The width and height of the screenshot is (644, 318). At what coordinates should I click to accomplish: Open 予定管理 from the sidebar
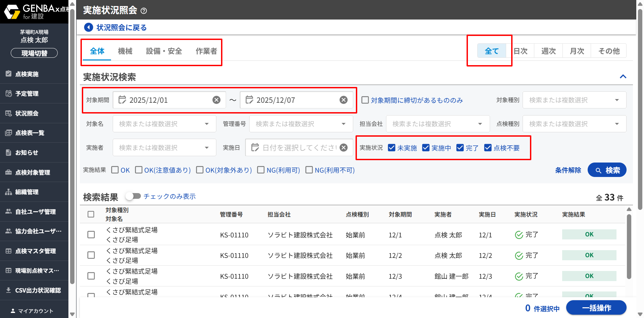(x=27, y=94)
